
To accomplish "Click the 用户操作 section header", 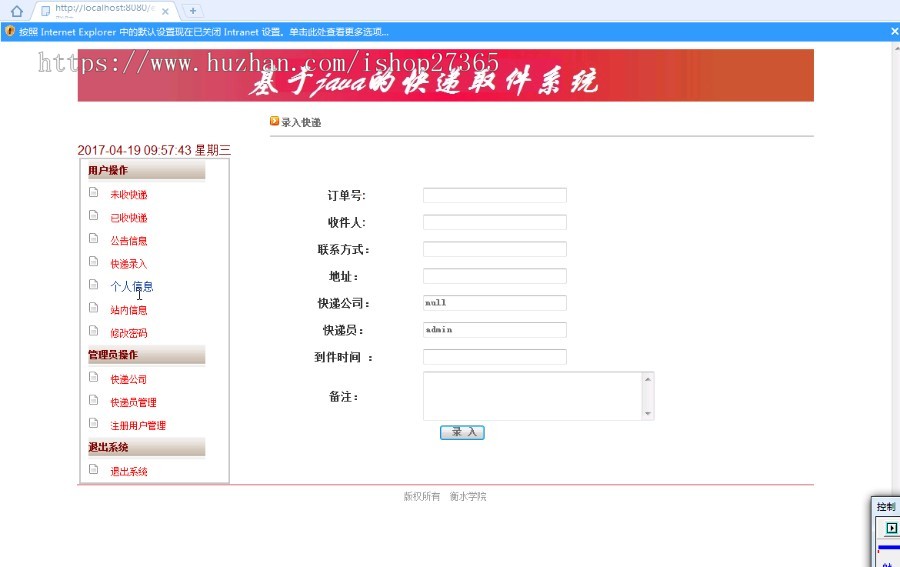I will click(146, 170).
